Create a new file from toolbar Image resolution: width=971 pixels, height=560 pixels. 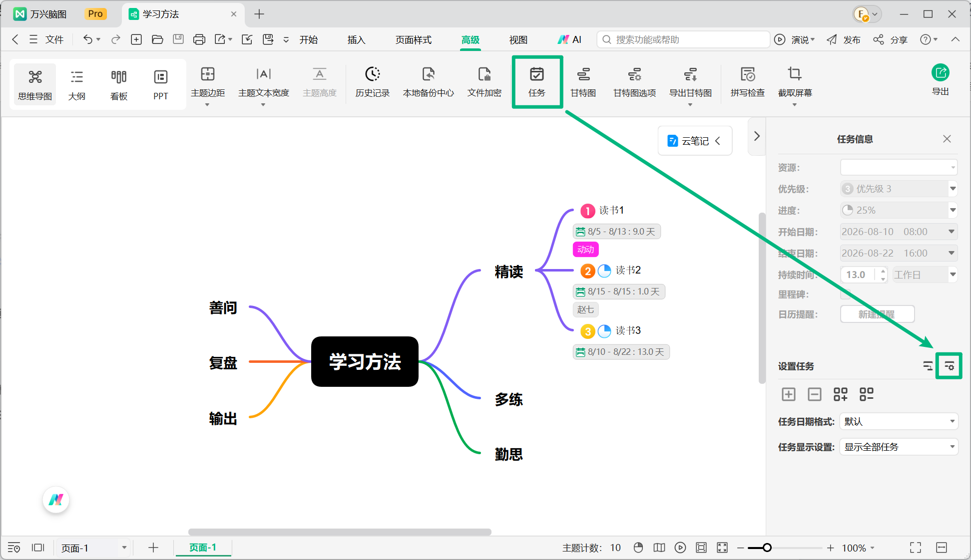point(136,39)
